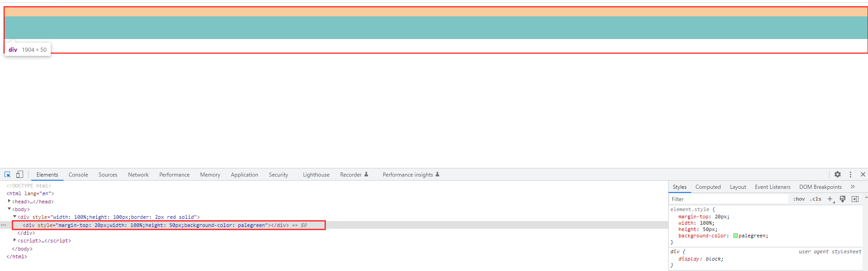This screenshot has width=868, height=271.
Task: Toggle the computed styles sidebar icon
Action: pyautogui.click(x=855, y=199)
